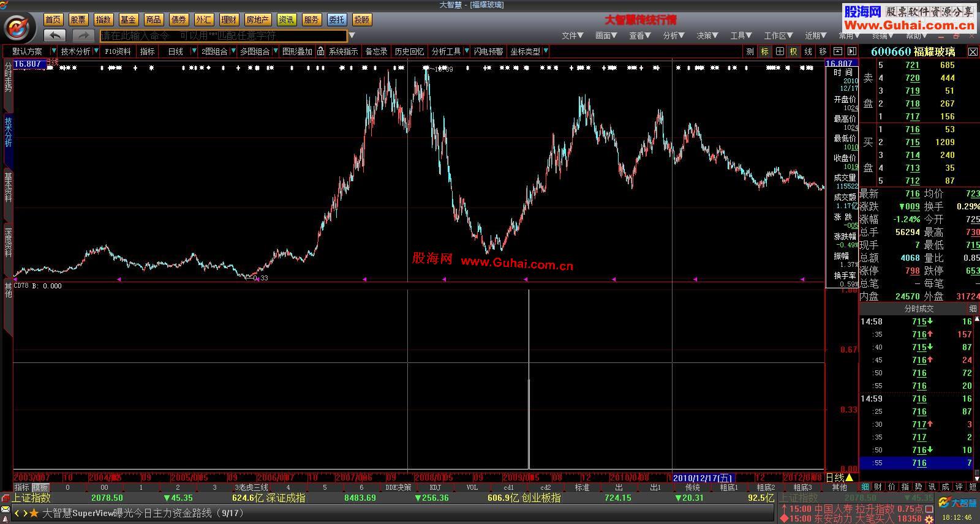Open the 工具 dropdown menu
The width and height of the screenshot is (980, 524).
(741, 36)
